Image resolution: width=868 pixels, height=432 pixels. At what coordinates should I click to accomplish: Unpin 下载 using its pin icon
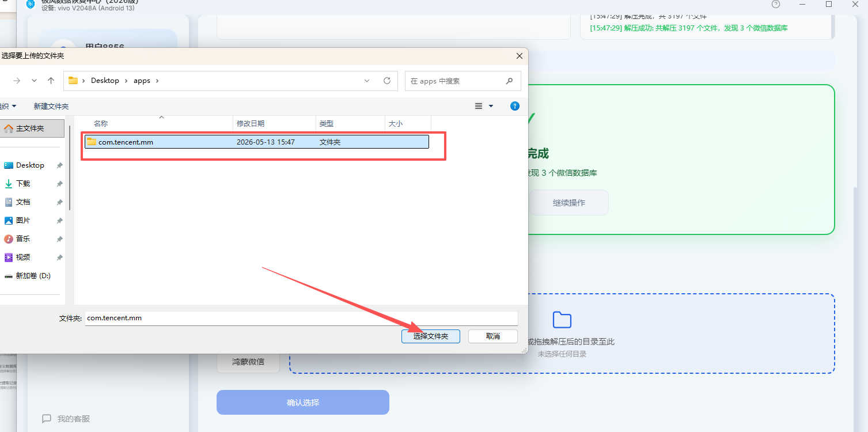tap(59, 184)
